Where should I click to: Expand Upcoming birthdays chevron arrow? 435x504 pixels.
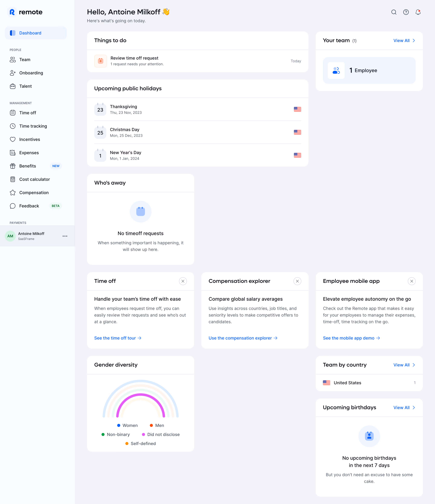tap(414, 407)
